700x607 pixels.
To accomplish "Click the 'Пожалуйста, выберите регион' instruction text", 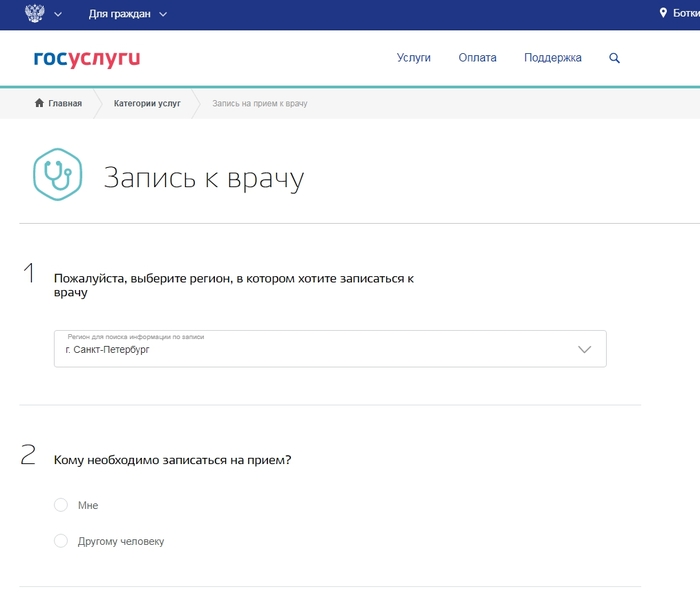I will point(233,285).
